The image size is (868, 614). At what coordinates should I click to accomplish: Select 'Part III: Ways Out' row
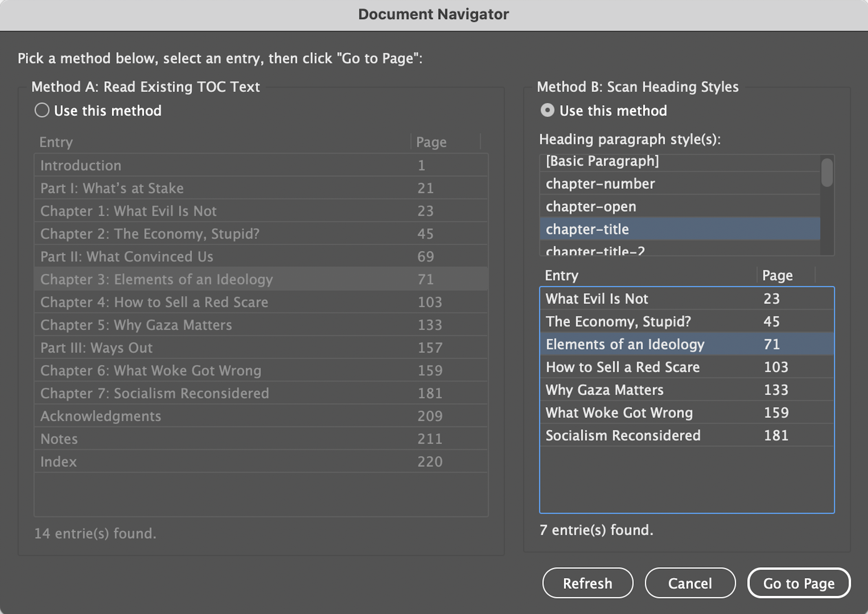tap(261, 347)
